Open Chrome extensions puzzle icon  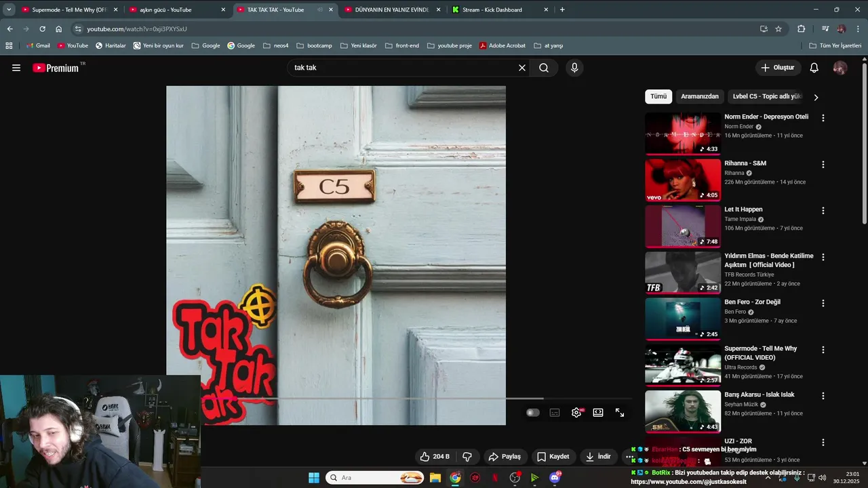(x=801, y=29)
